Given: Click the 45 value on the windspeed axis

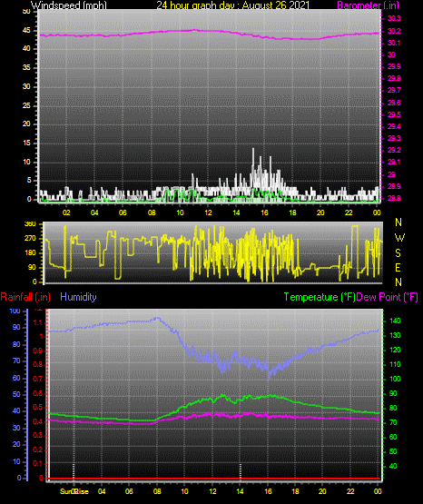Looking at the screenshot, I should (x=26, y=31).
